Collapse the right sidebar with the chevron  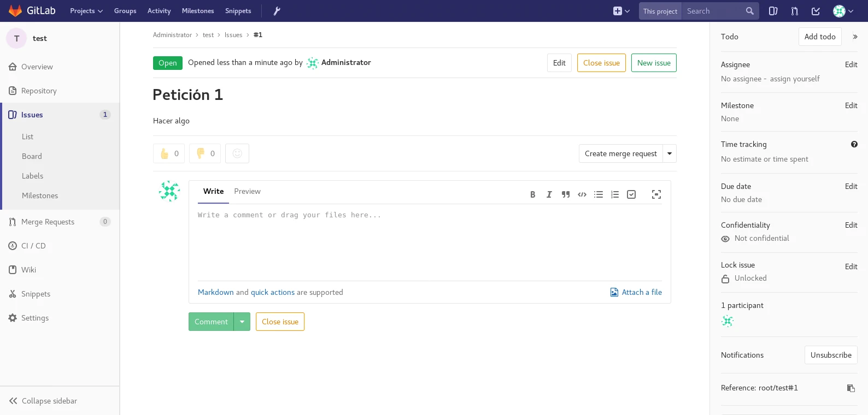click(x=855, y=37)
